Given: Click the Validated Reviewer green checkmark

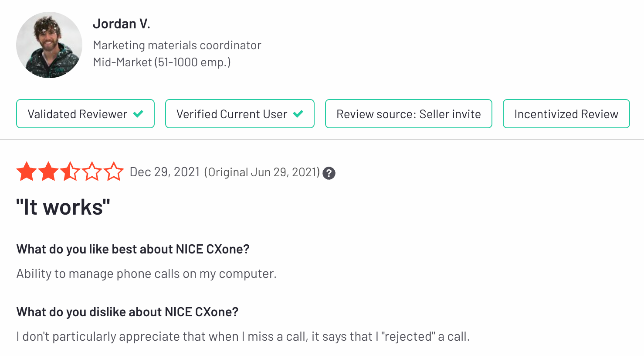Looking at the screenshot, I should coord(138,114).
